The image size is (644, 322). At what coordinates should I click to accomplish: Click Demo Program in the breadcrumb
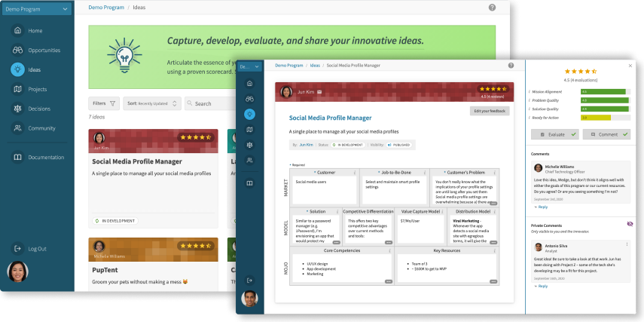[x=106, y=7]
